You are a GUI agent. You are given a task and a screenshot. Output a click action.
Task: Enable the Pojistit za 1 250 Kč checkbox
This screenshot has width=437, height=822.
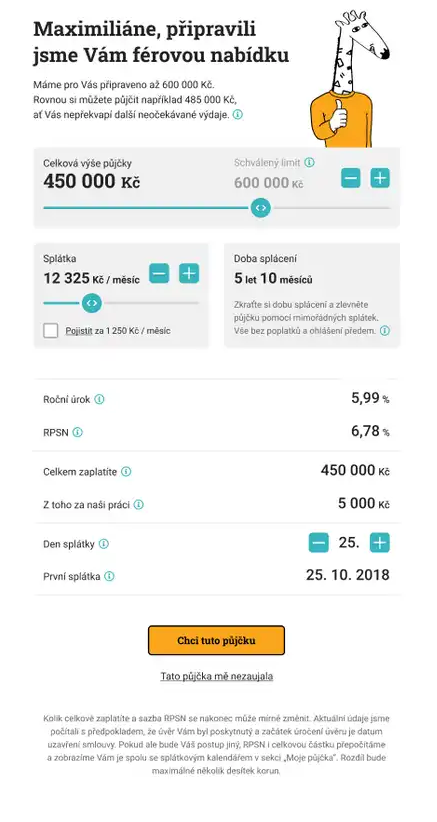point(51,331)
